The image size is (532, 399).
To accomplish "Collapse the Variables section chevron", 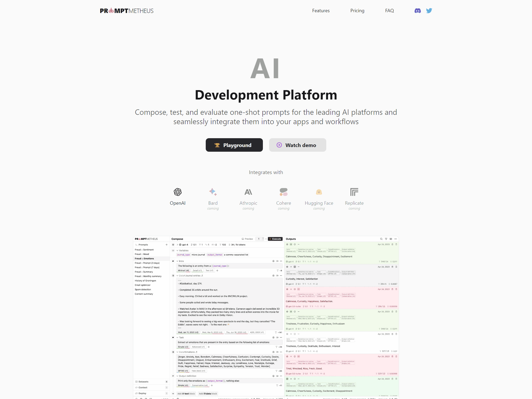I will point(177,250).
